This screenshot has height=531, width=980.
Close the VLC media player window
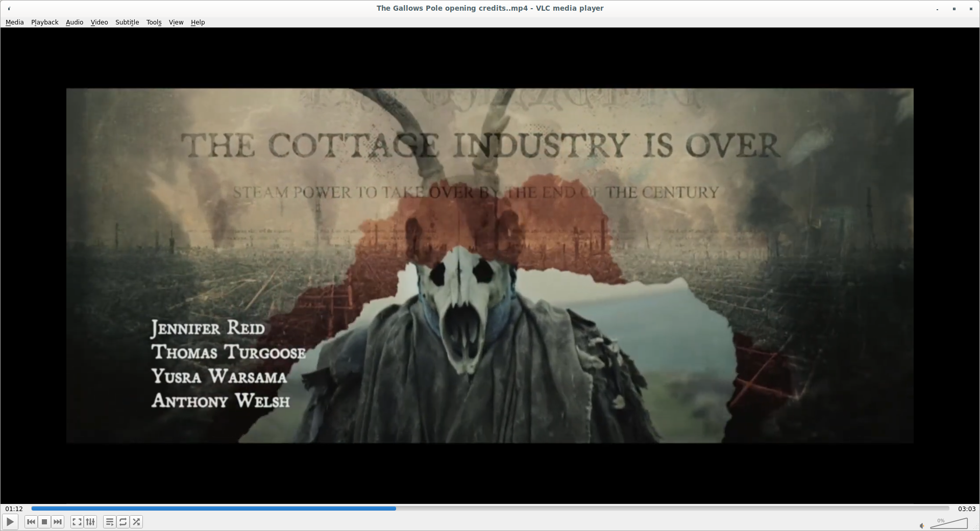point(970,9)
